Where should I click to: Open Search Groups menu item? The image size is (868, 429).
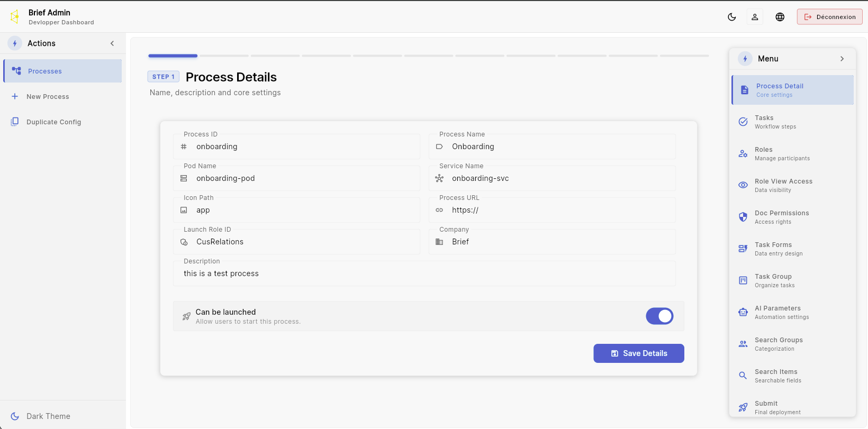click(793, 344)
